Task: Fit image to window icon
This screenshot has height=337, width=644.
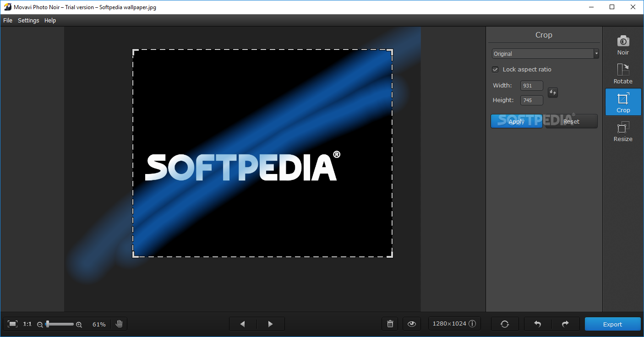Action: pyautogui.click(x=13, y=324)
